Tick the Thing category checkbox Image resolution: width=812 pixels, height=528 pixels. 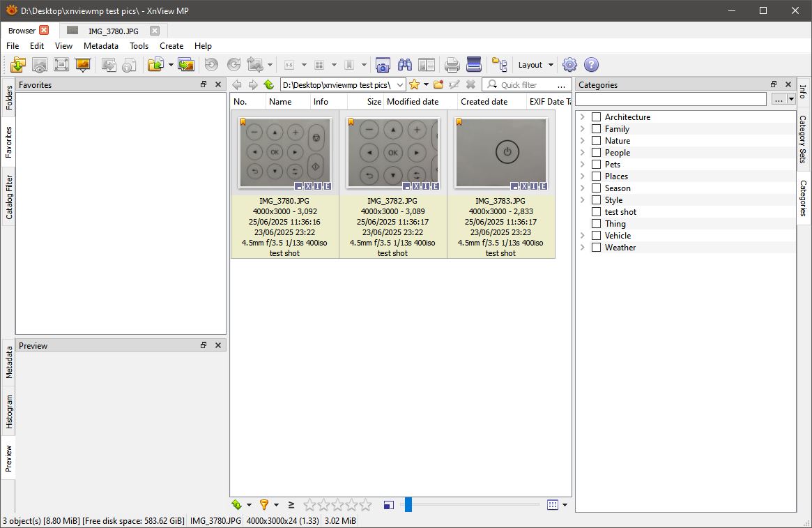coord(596,224)
